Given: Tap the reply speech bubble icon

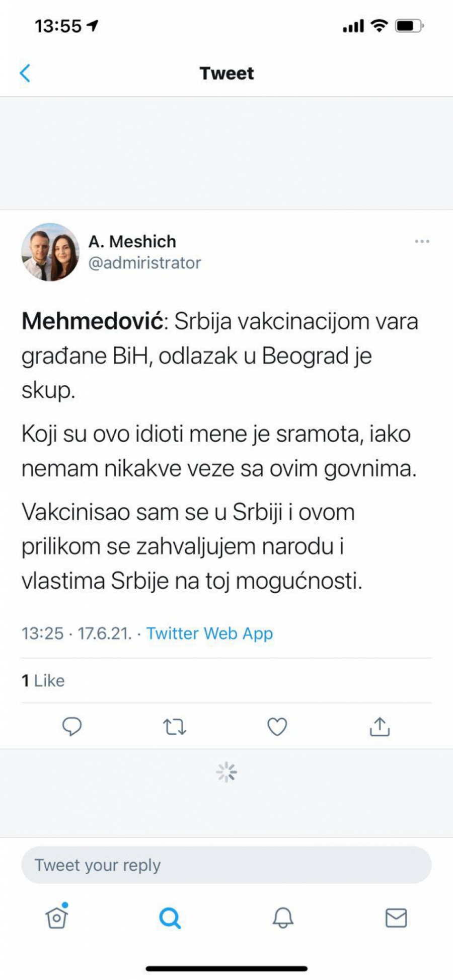Looking at the screenshot, I should click(x=72, y=727).
